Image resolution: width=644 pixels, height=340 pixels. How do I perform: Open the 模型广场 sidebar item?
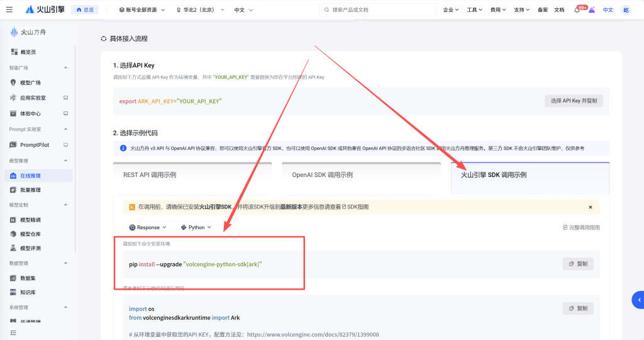pyautogui.click(x=30, y=82)
